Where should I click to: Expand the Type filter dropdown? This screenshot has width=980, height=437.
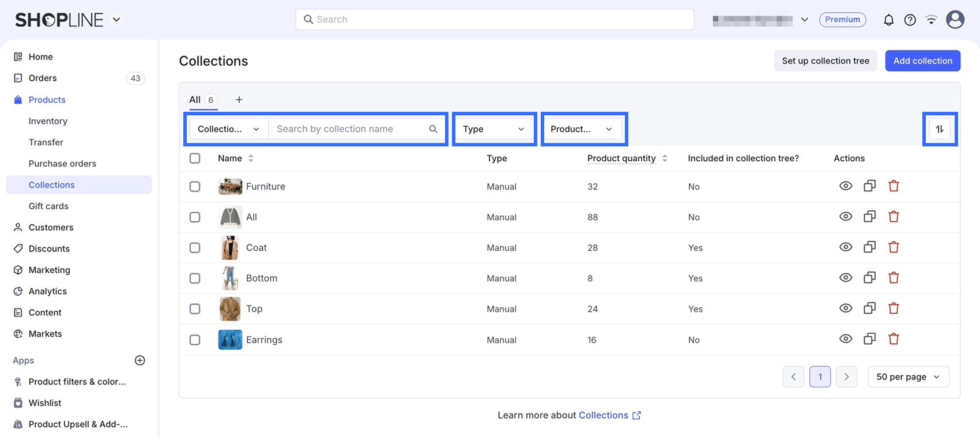(x=494, y=129)
